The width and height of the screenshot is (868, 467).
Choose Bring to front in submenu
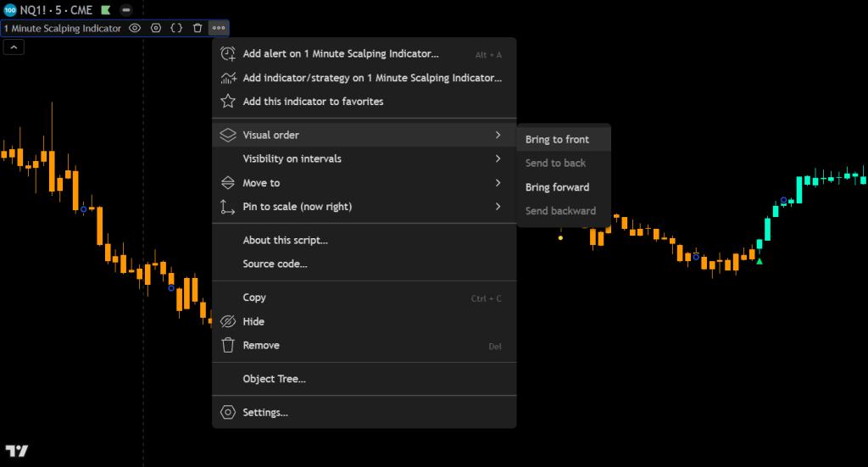[x=557, y=140]
